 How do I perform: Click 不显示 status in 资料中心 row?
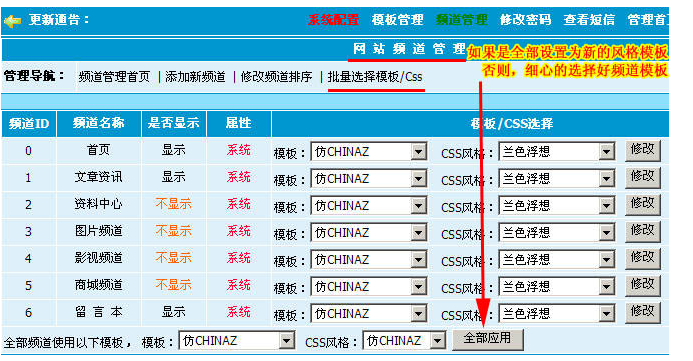pyautogui.click(x=174, y=204)
